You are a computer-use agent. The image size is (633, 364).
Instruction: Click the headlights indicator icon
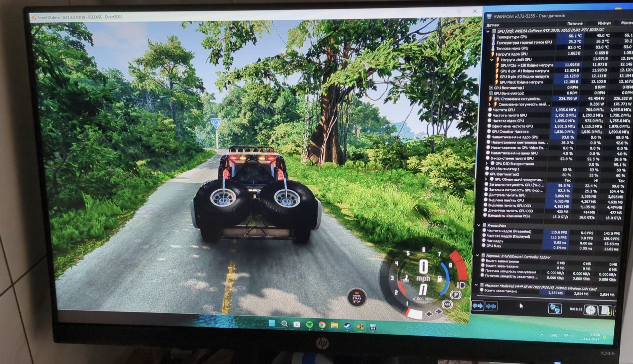coord(462,285)
